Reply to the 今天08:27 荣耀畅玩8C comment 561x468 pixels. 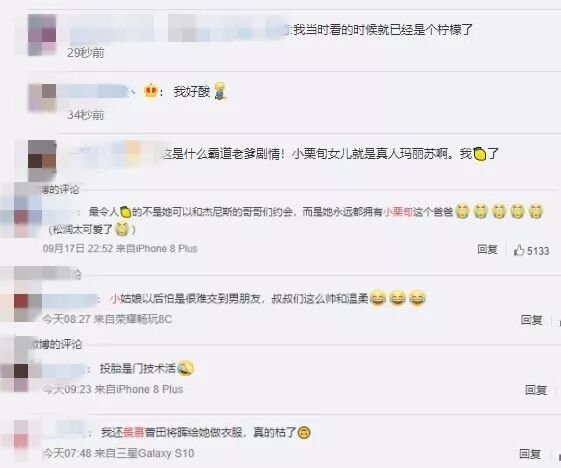coord(532,320)
